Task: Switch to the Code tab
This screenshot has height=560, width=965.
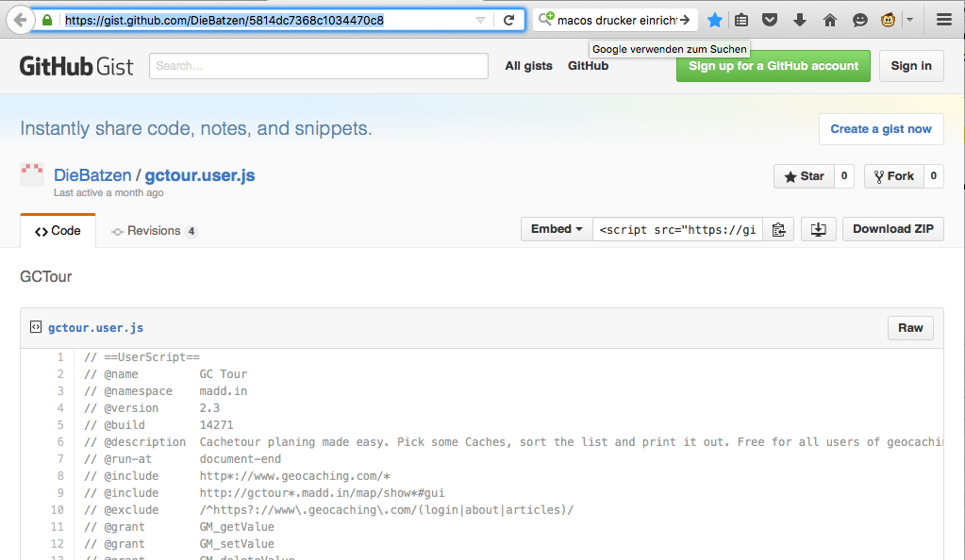Action: (x=58, y=231)
